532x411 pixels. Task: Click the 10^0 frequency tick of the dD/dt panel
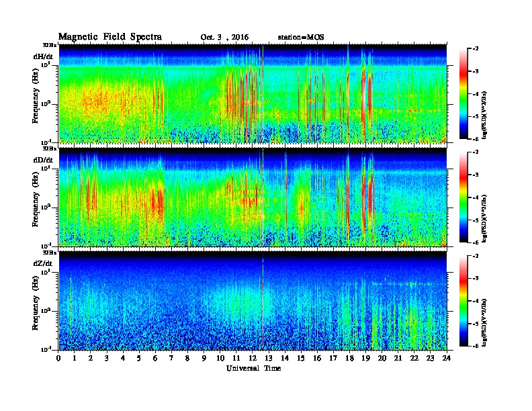coord(45,207)
